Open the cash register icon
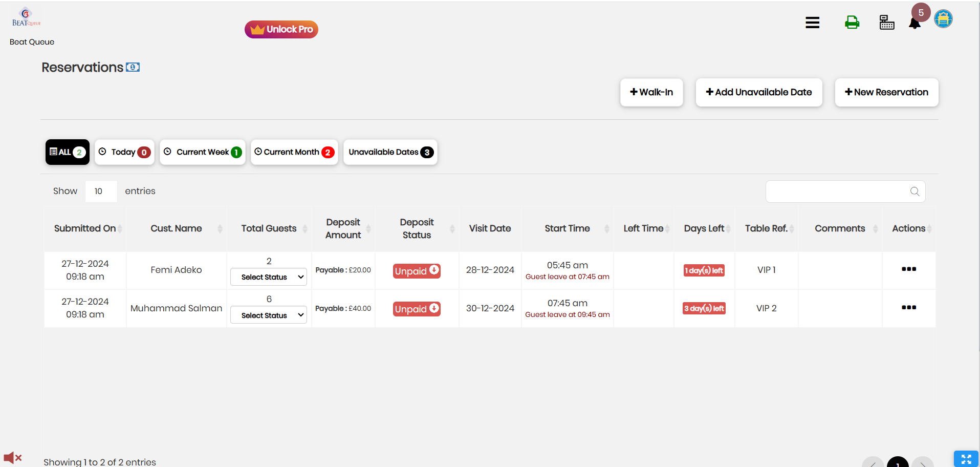This screenshot has width=980, height=467. [887, 23]
